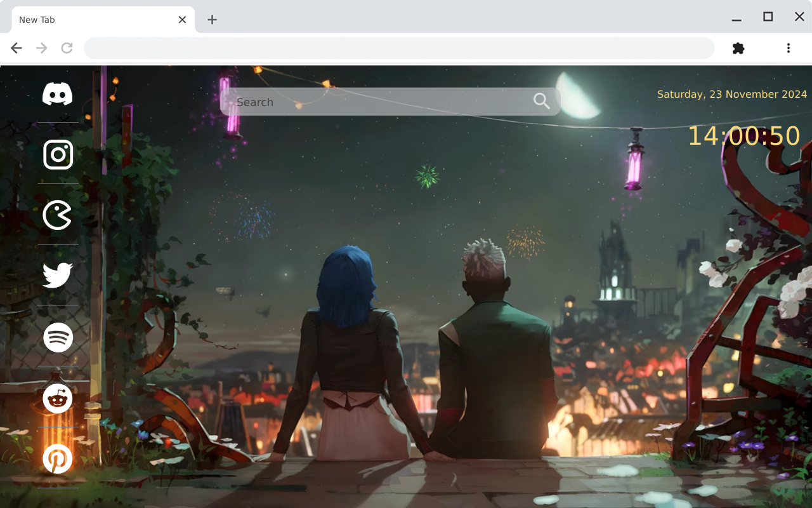
Task: Close the New Tab tab
Action: pos(182,19)
